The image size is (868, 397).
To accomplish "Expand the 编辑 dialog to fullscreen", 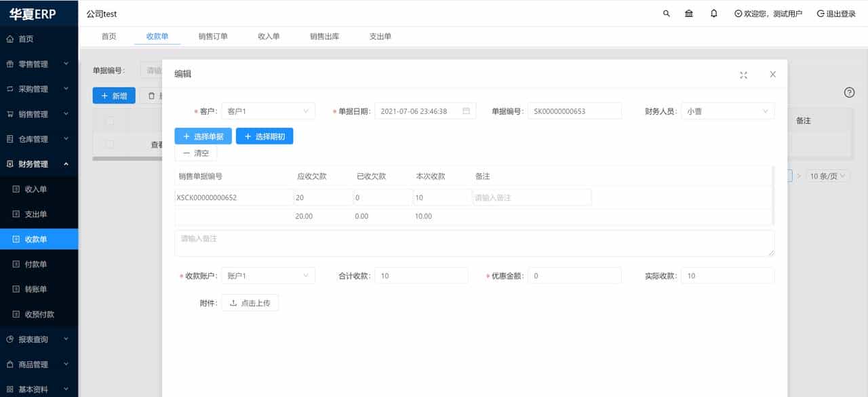I will point(743,75).
